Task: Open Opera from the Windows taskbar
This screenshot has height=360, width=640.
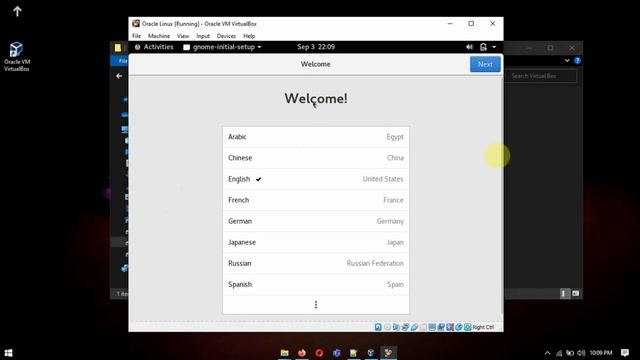Action: tap(319, 353)
